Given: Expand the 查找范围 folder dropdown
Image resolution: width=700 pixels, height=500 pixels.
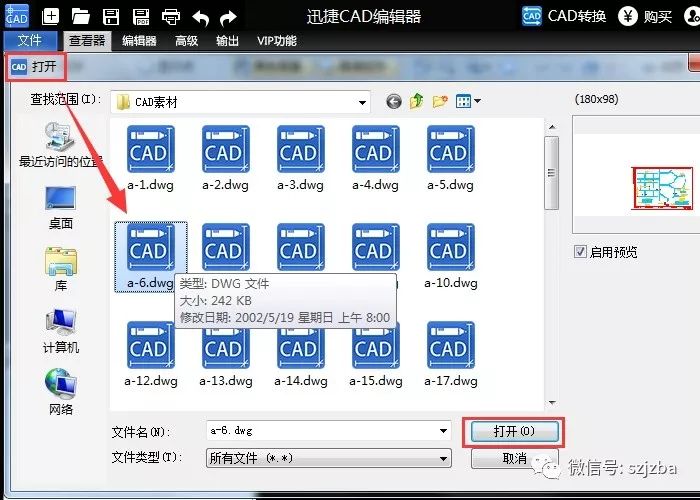Looking at the screenshot, I should (363, 102).
